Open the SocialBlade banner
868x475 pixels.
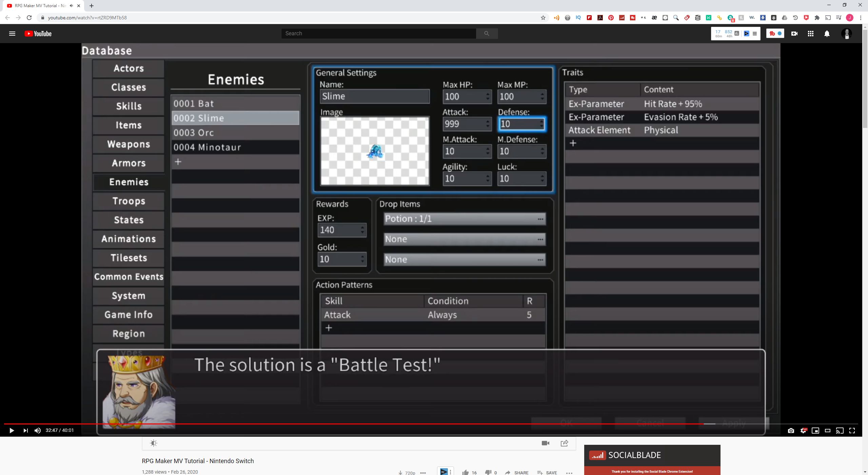pyautogui.click(x=652, y=459)
